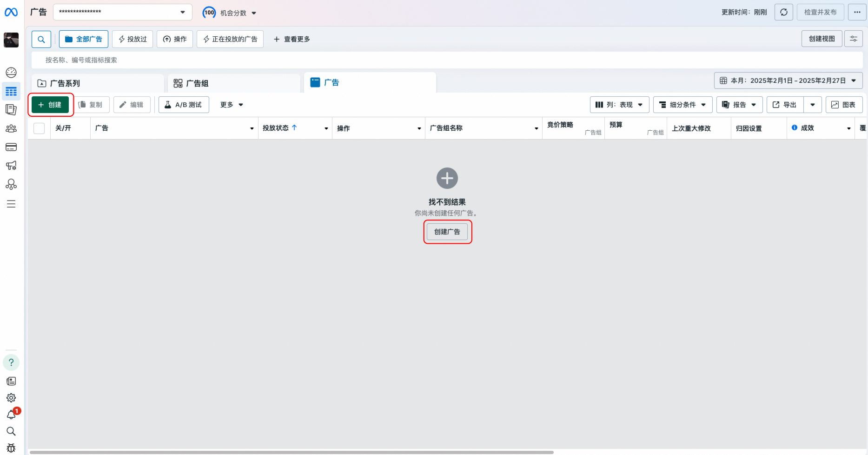Open settings gear in left sidebar

[x=11, y=398]
